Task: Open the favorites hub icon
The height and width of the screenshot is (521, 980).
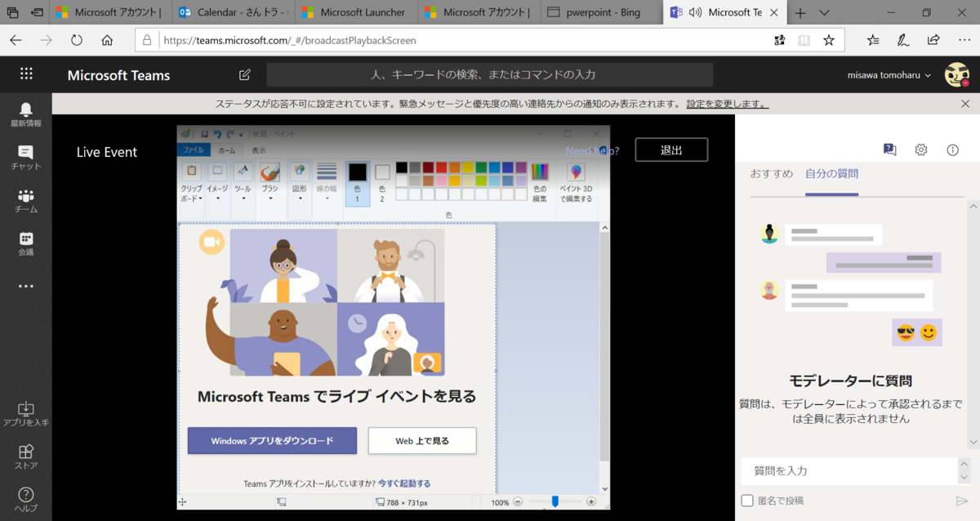Action: tap(873, 39)
